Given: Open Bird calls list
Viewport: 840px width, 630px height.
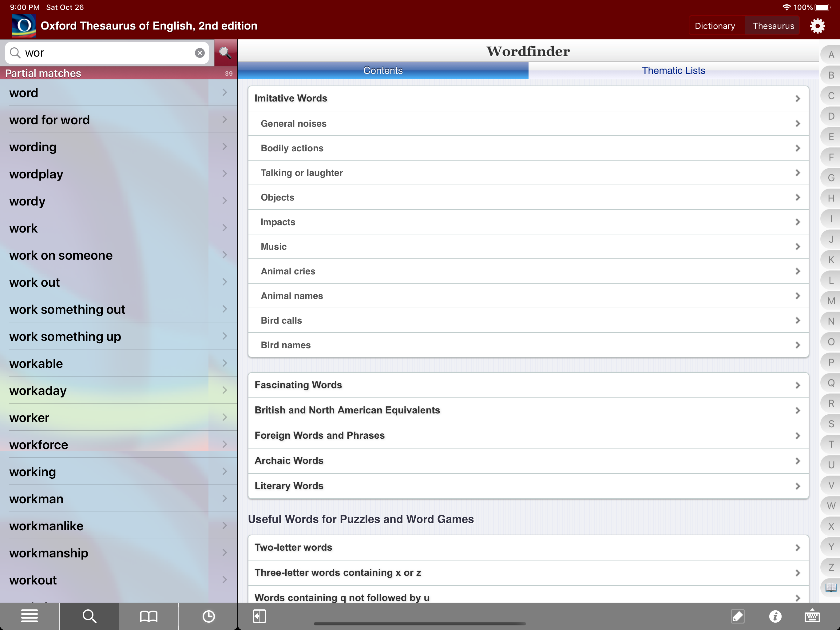Looking at the screenshot, I should coord(528,320).
